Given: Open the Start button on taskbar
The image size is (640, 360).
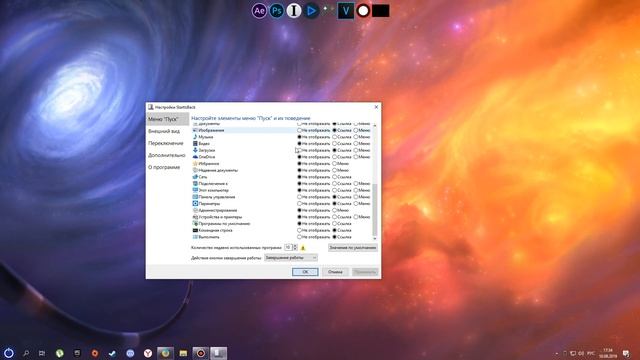Looking at the screenshot, I should click(x=9, y=353).
